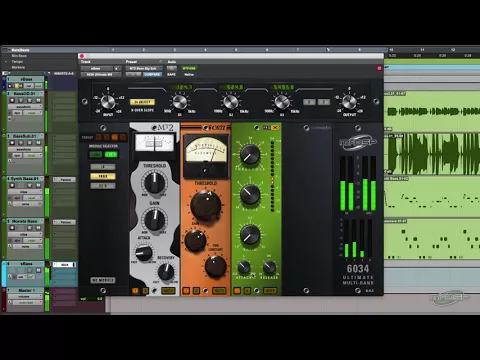
Task: Click the red target button in plugin header
Action: (x=379, y=68)
